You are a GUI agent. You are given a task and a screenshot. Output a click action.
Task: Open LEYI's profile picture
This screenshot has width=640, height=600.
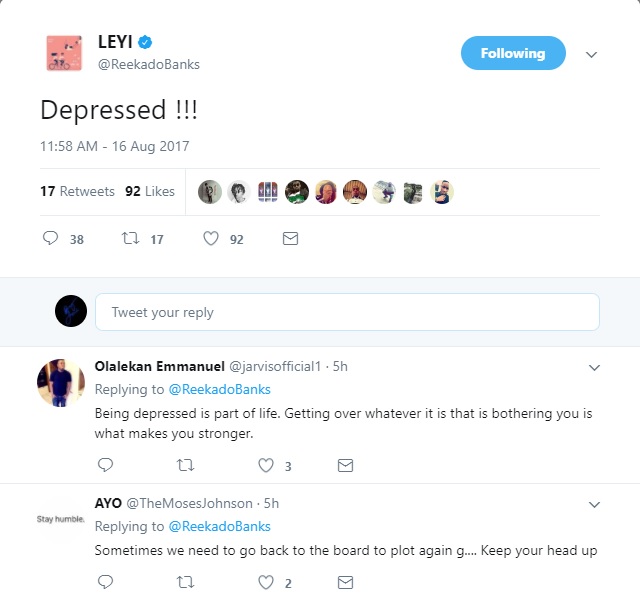click(x=64, y=53)
